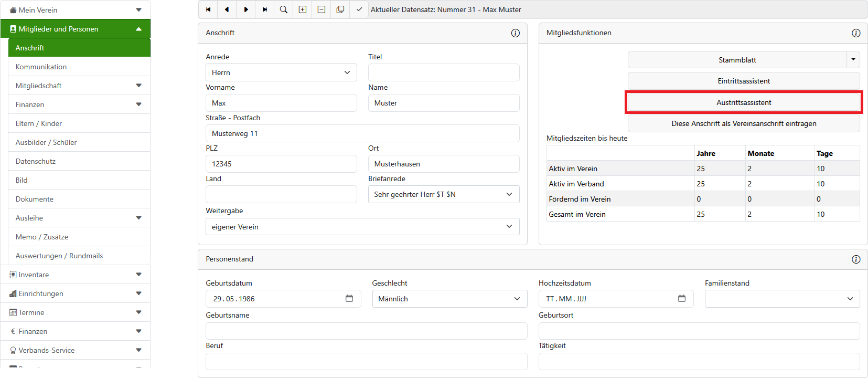Open the Briefanrede dropdown

(x=444, y=194)
